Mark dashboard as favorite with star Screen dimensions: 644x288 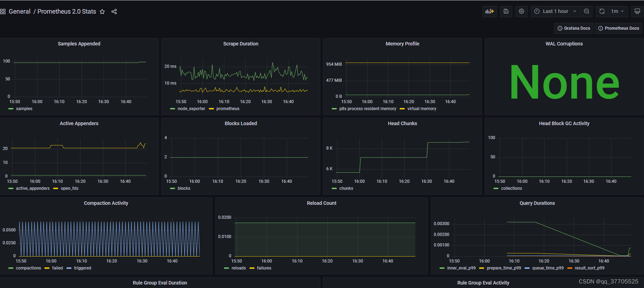[x=102, y=12]
